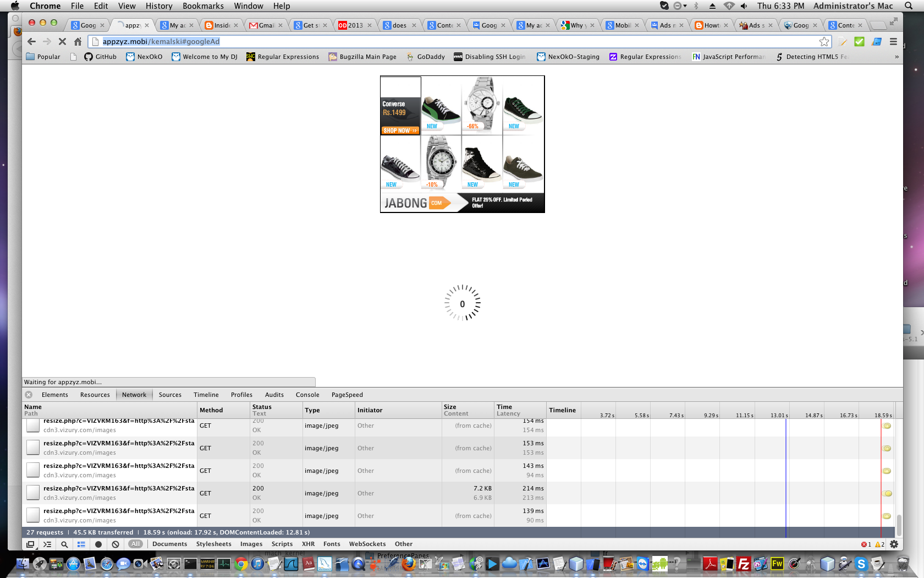This screenshot has width=924, height=578.
Task: Launch Finder from the Dock
Action: (23, 564)
